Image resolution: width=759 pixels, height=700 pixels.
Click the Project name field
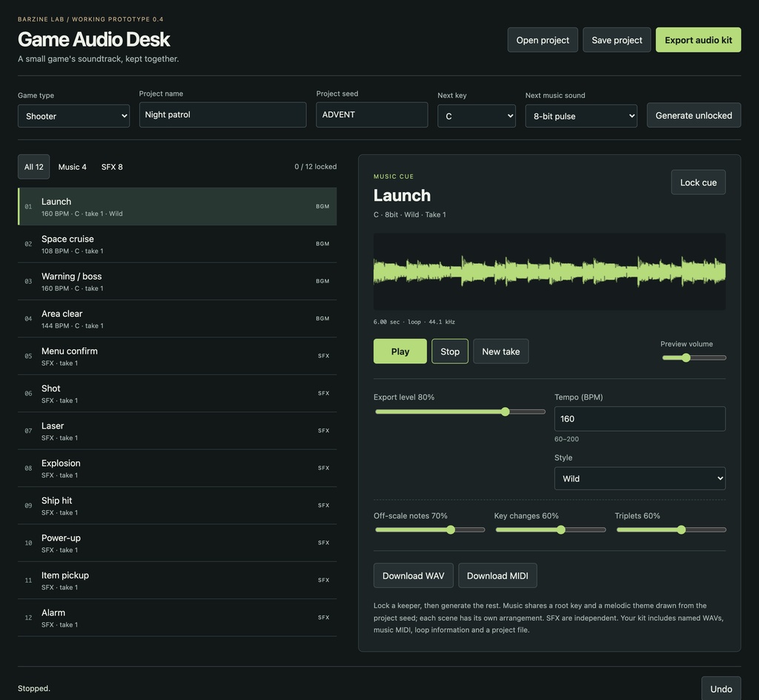[x=222, y=115]
